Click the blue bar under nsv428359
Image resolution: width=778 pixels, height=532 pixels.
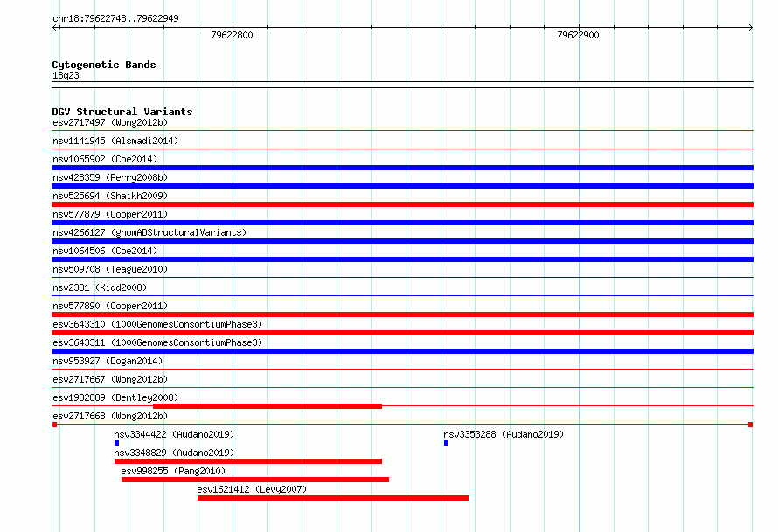point(402,186)
